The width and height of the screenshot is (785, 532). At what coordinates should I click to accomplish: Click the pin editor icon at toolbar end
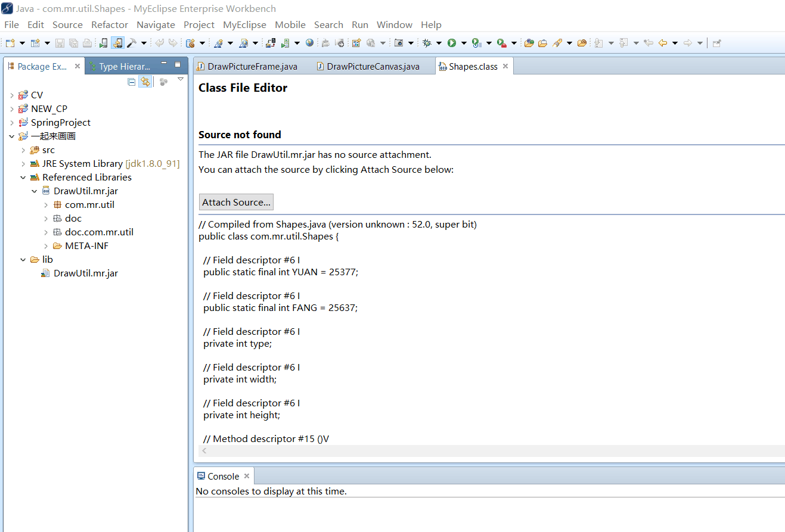717,43
